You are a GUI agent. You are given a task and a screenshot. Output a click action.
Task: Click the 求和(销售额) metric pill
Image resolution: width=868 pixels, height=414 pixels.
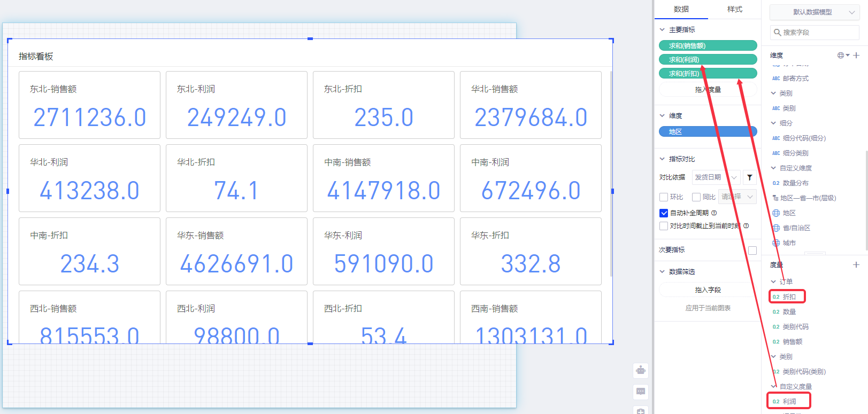(708, 46)
